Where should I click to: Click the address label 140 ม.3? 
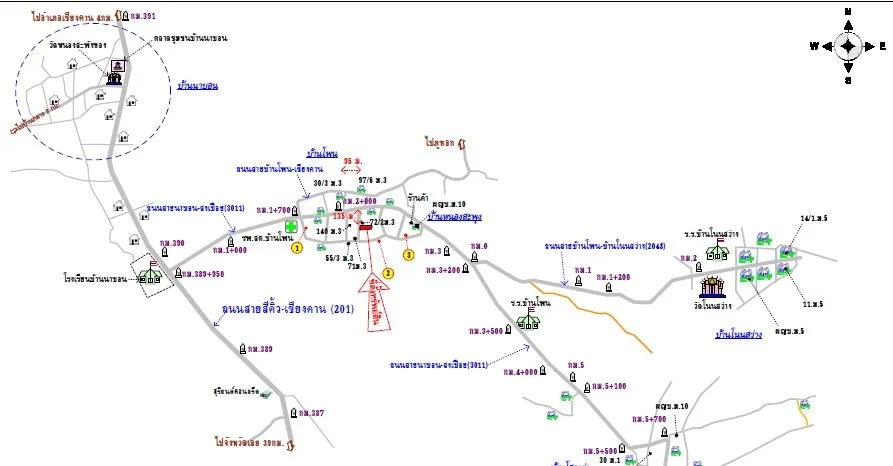click(x=329, y=231)
